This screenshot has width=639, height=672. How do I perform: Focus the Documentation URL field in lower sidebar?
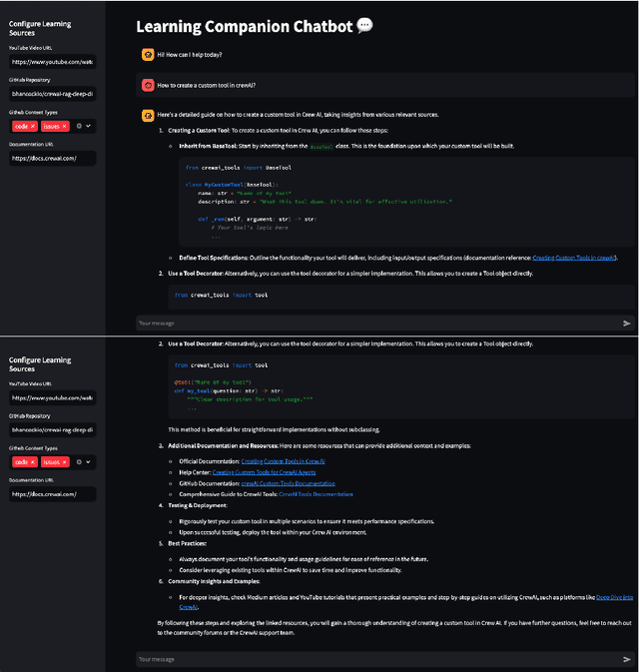pyautogui.click(x=53, y=493)
